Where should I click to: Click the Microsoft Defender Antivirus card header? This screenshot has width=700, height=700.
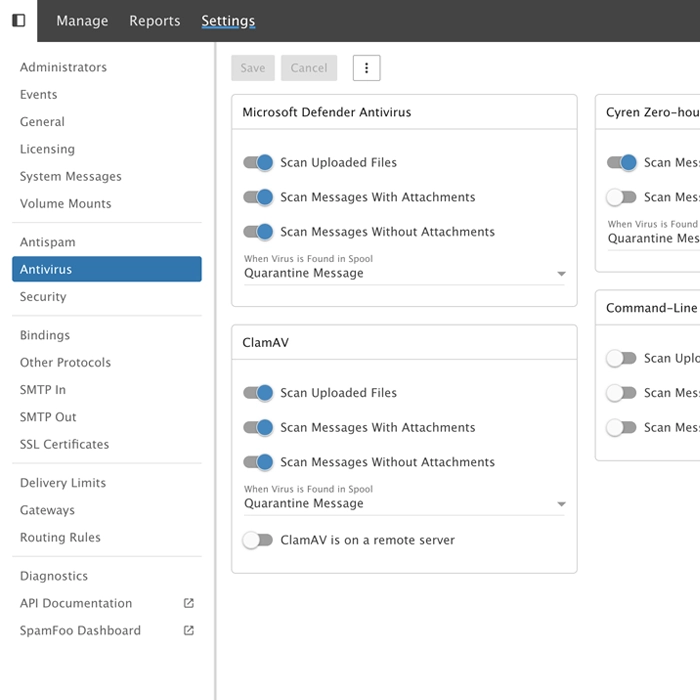(x=404, y=112)
